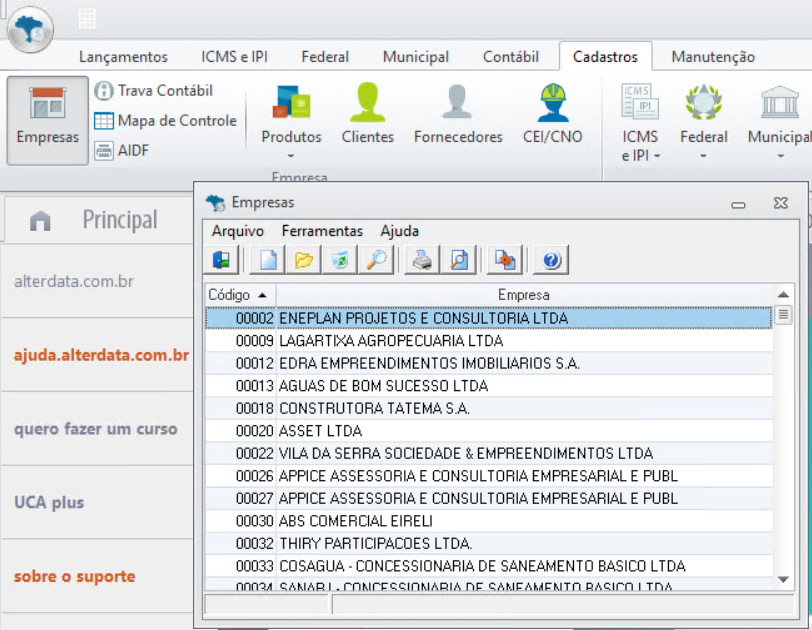
Task: Click the Empresa column header
Action: pos(524,295)
